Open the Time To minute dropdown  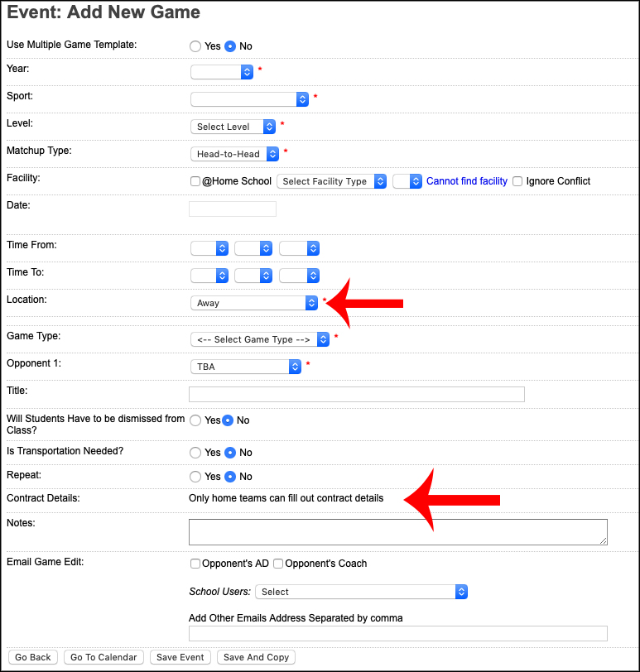coord(253,276)
